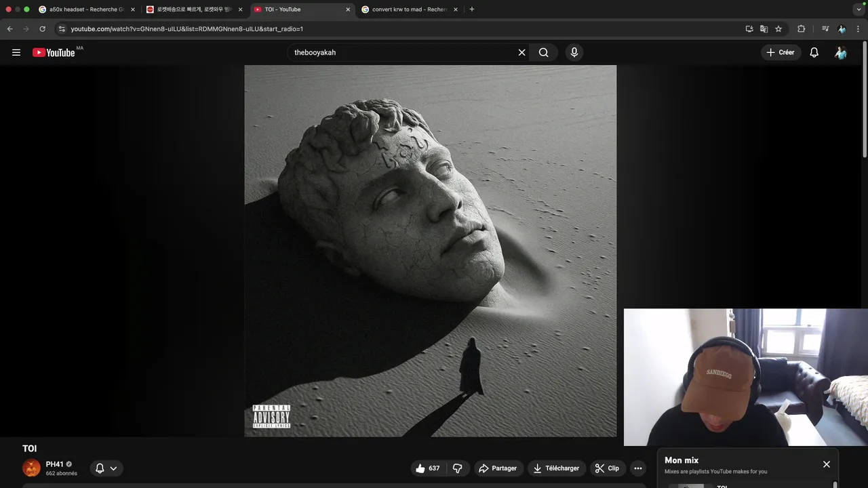Screen dimensions: 868x488
Task: Start voice search with microphone icon
Action: [574, 52]
